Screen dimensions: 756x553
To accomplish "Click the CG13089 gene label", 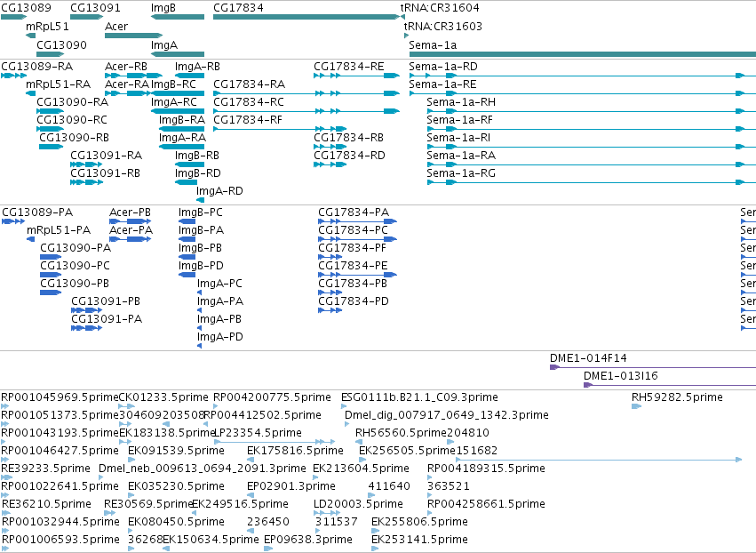I will (26, 8).
